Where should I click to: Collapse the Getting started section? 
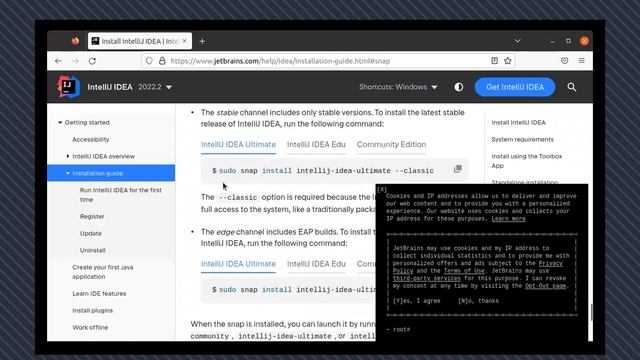pyautogui.click(x=60, y=122)
